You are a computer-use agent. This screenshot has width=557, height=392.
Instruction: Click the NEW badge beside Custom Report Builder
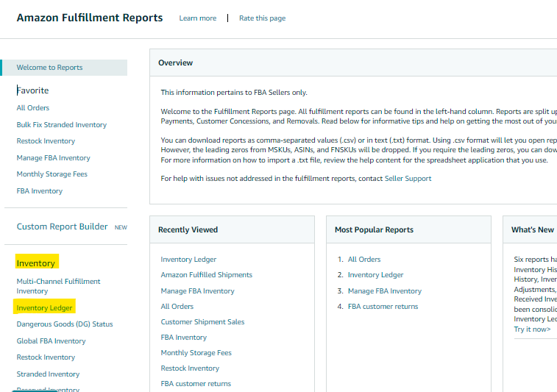click(x=121, y=227)
